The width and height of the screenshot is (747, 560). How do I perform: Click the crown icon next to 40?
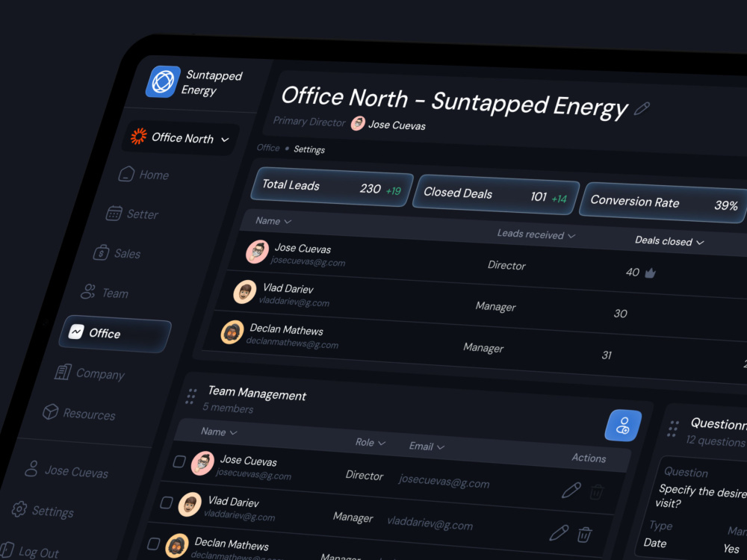click(651, 273)
